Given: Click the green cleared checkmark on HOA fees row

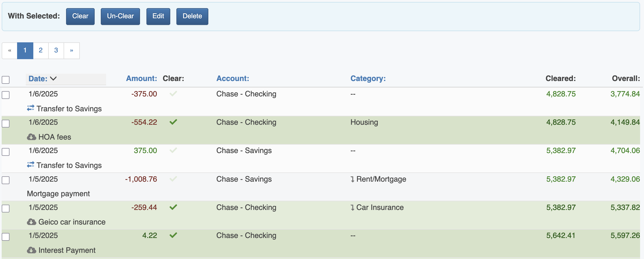Looking at the screenshot, I should coord(173,122).
